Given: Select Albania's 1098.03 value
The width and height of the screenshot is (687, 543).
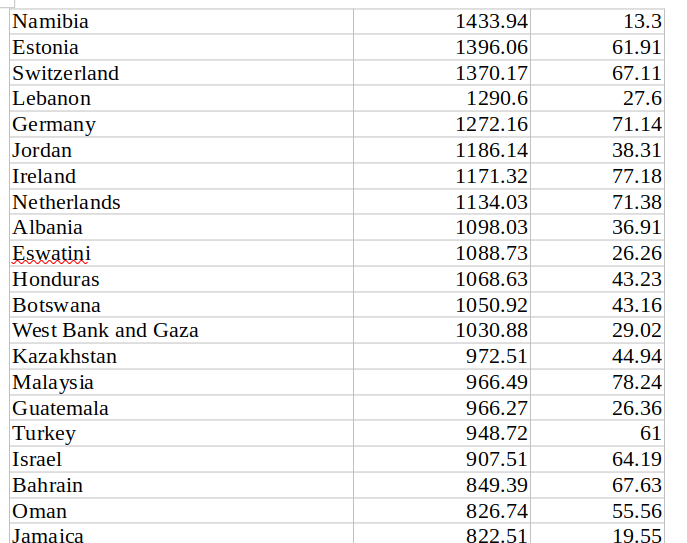Looking at the screenshot, I should tap(442, 227).
